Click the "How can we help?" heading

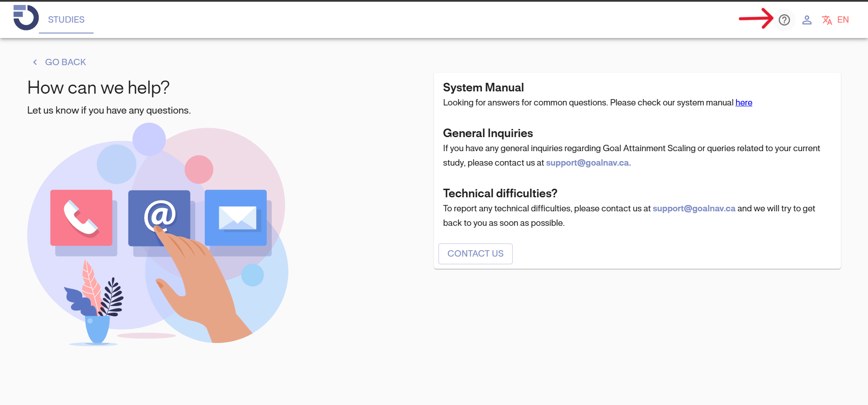tap(98, 88)
